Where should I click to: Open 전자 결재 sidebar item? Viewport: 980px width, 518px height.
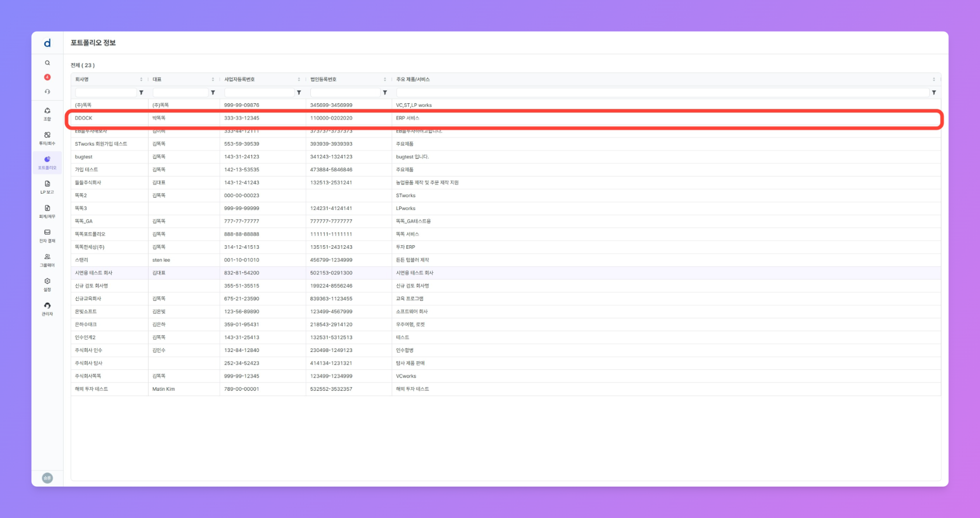(x=47, y=236)
